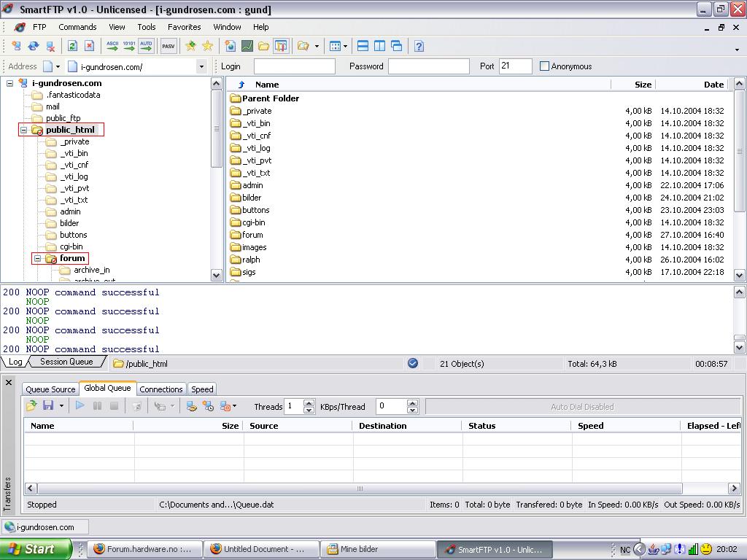Click the Favorites star icon
747x560 pixels.
coord(208,46)
